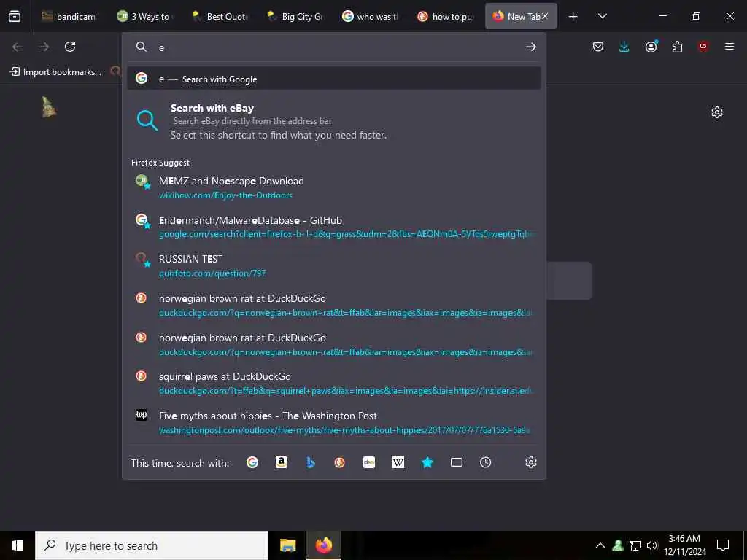Switch to the how to pu tab
747x560 pixels.
446,17
